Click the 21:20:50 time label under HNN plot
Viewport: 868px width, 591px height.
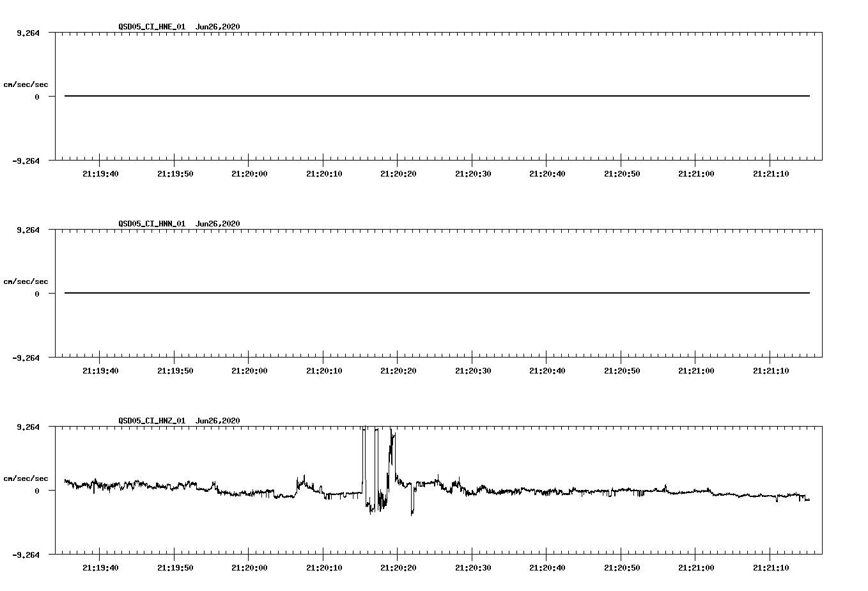coord(622,371)
